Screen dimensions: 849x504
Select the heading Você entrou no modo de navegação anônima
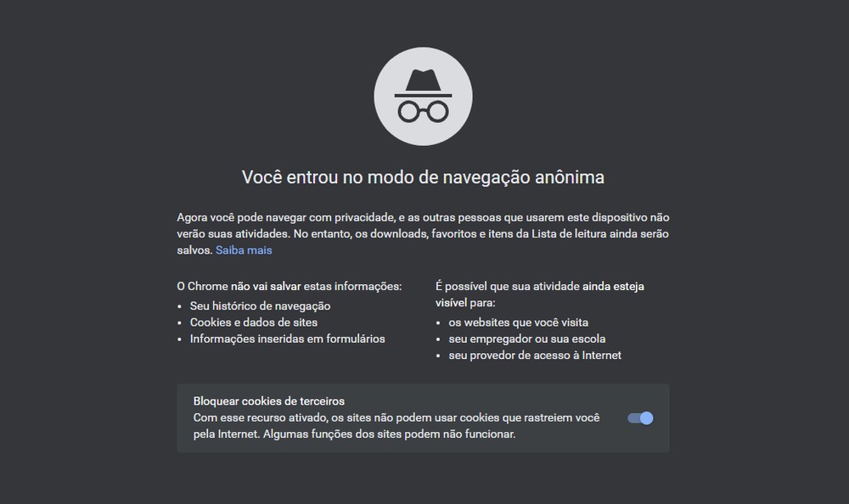pyautogui.click(x=423, y=177)
